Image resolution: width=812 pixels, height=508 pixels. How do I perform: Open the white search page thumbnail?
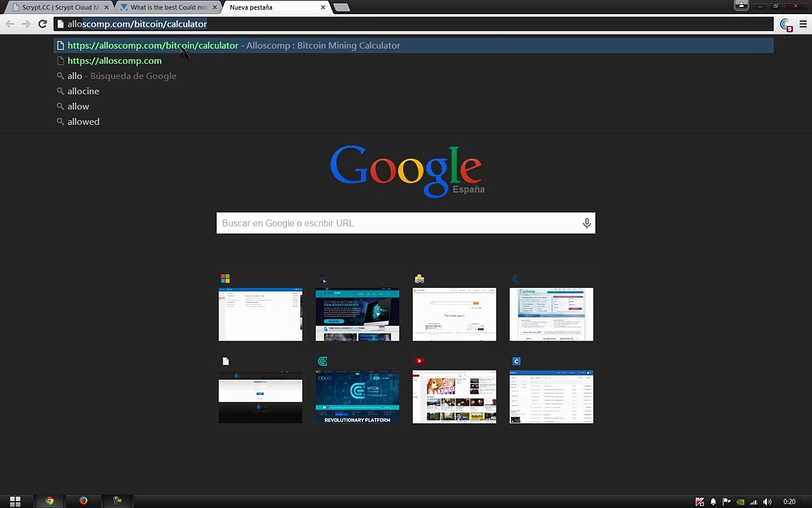pos(454,314)
